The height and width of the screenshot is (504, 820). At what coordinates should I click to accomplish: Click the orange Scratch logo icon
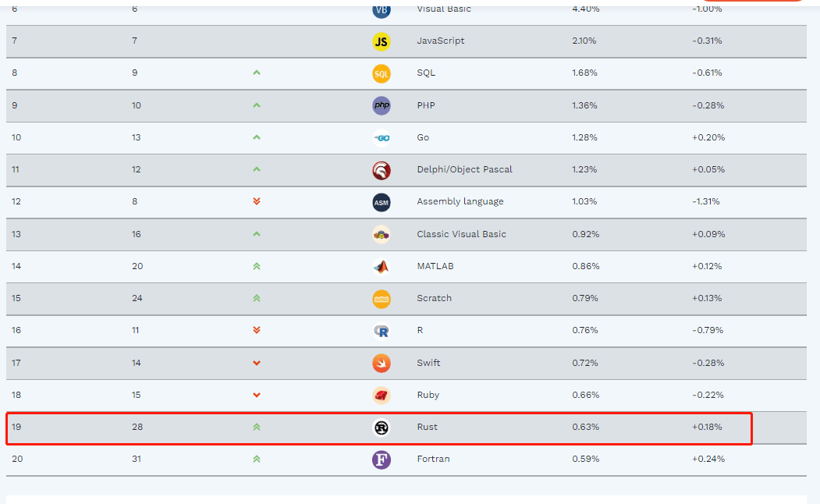click(x=382, y=299)
